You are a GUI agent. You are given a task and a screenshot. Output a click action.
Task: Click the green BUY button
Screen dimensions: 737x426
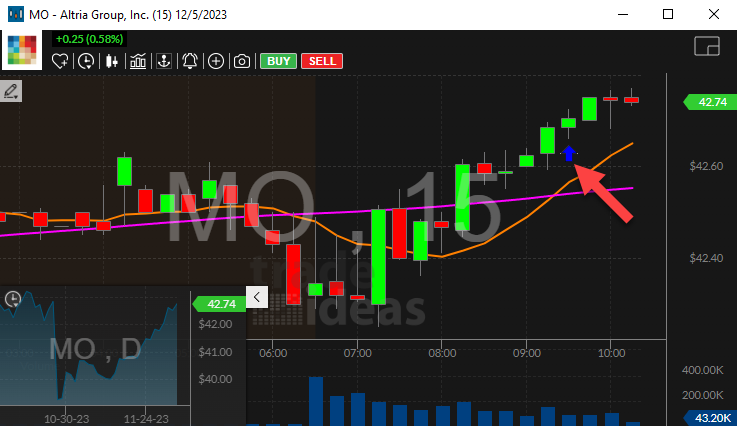[x=279, y=61]
